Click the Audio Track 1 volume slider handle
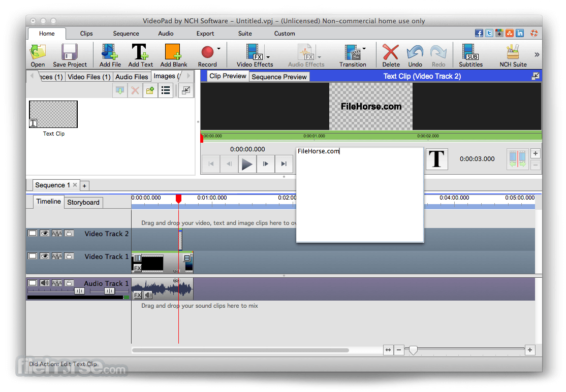Screen dimensions: 566x392 [x=79, y=291]
